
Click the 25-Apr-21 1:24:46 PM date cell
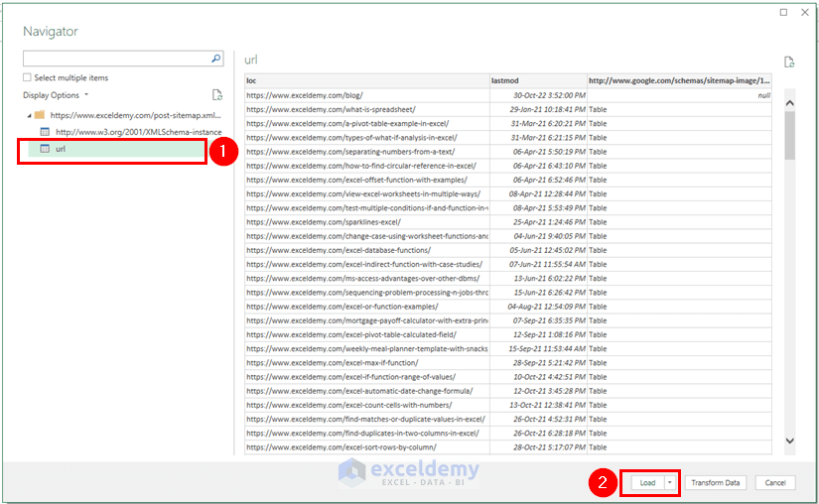click(538, 222)
